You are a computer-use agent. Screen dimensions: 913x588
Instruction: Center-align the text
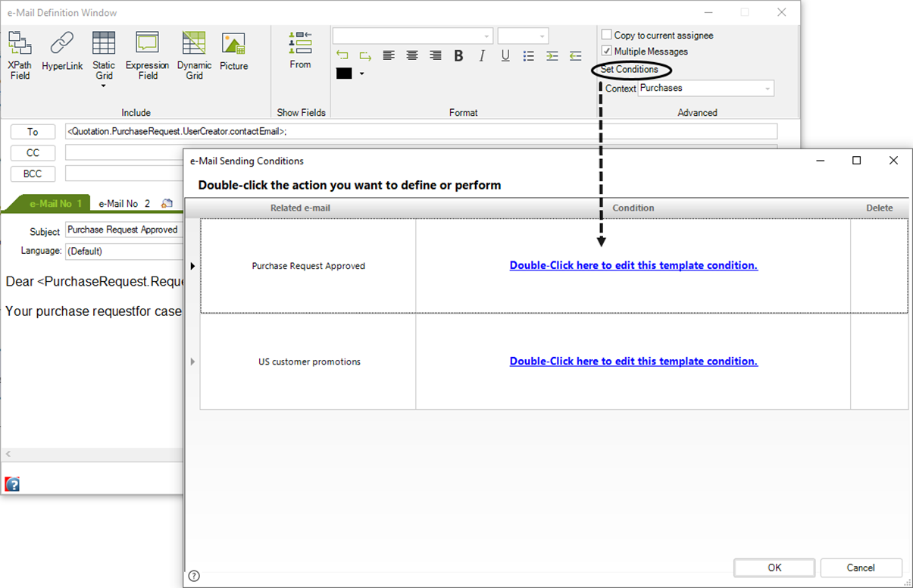[412, 55]
